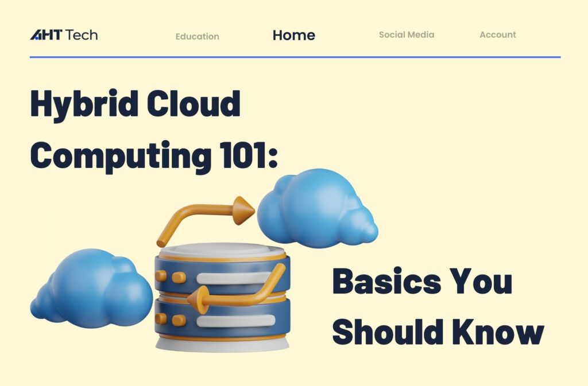Click the lower status slot on the server
Image resolution: width=588 pixels, height=386 pixels.
[235, 320]
